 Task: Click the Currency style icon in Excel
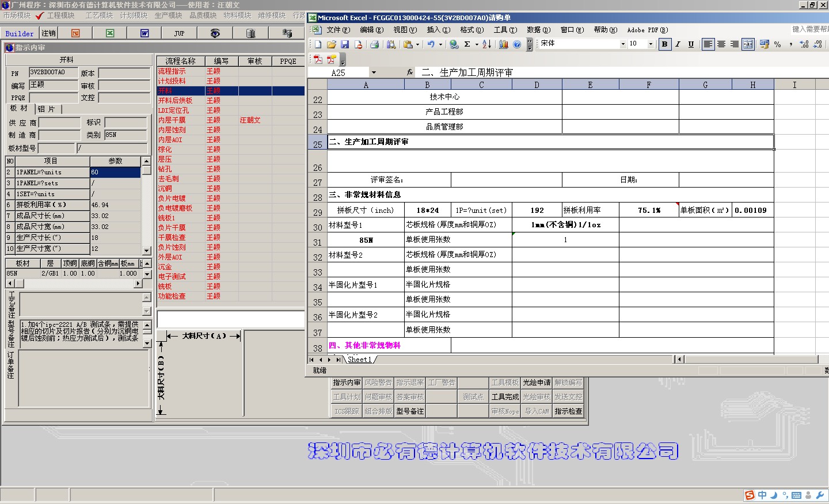click(x=765, y=44)
